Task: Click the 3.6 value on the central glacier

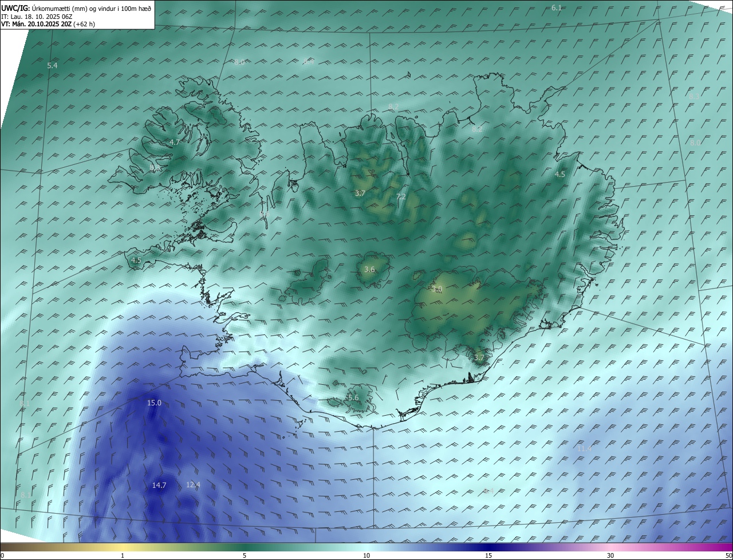Action: 369,269
